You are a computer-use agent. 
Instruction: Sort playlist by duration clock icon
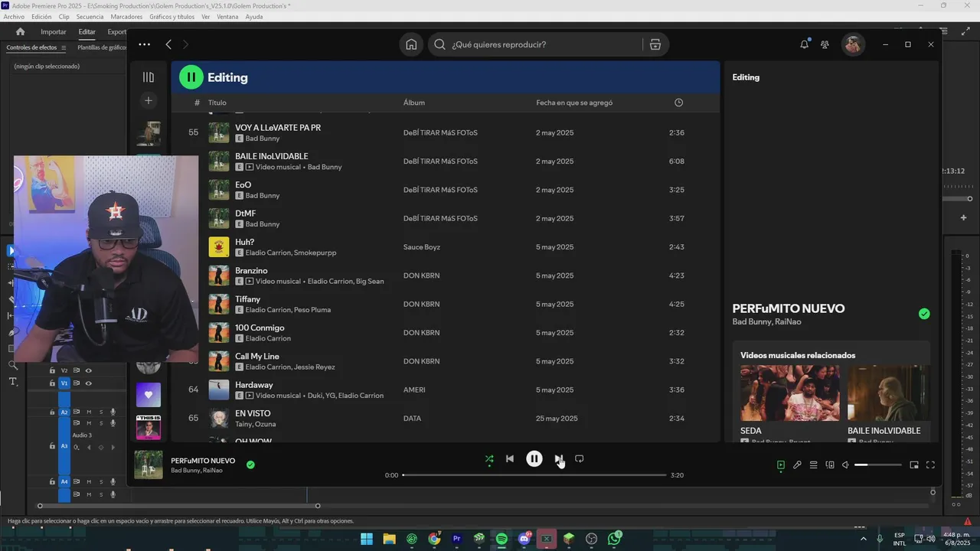tap(678, 103)
